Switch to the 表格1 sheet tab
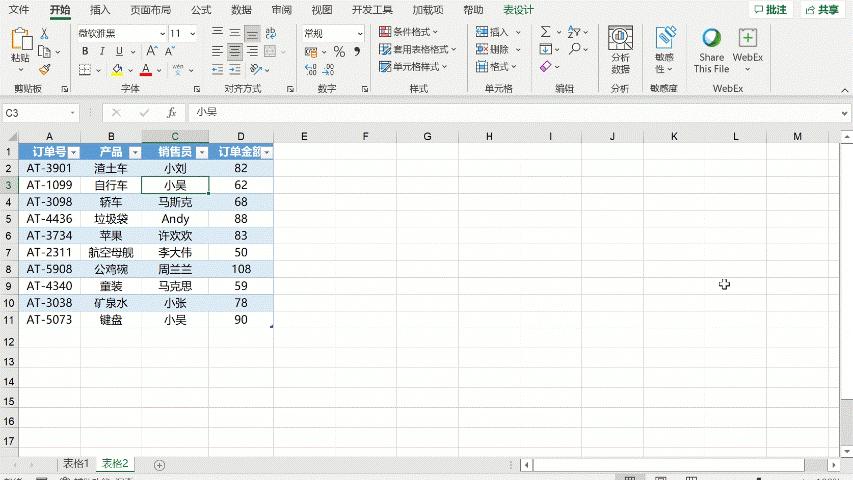Image resolution: width=853 pixels, height=480 pixels. tap(76, 464)
